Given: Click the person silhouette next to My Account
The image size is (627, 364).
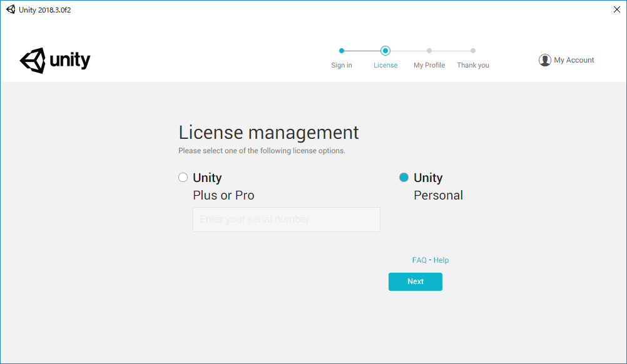Looking at the screenshot, I should click(x=545, y=59).
